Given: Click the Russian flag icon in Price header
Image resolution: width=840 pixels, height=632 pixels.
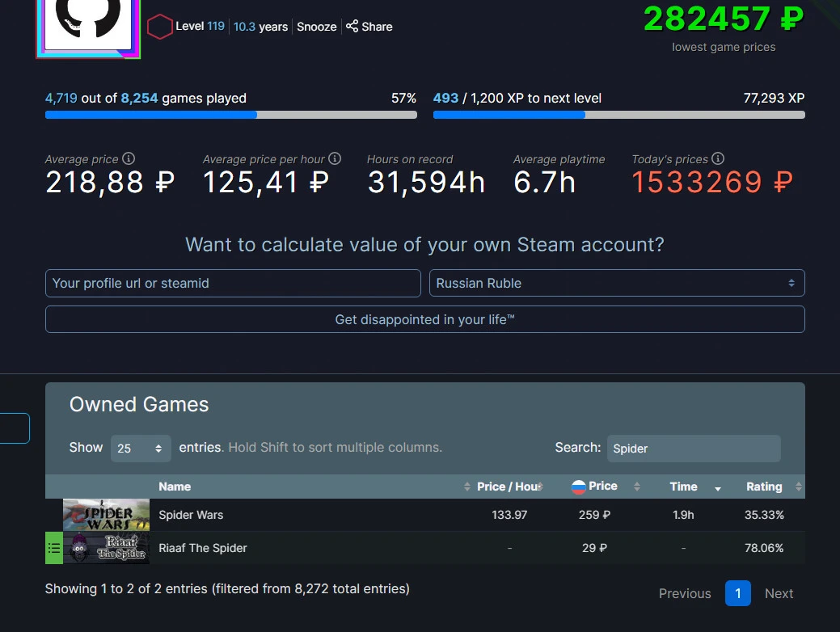Looking at the screenshot, I should pyautogui.click(x=579, y=487).
